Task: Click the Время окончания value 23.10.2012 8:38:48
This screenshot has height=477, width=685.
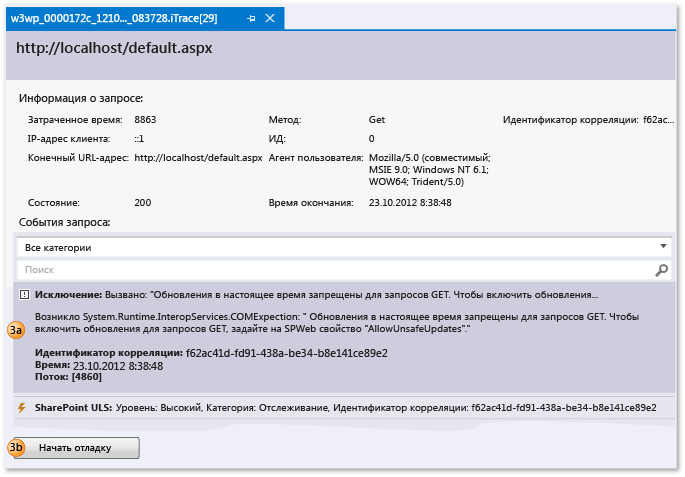Action: click(410, 203)
